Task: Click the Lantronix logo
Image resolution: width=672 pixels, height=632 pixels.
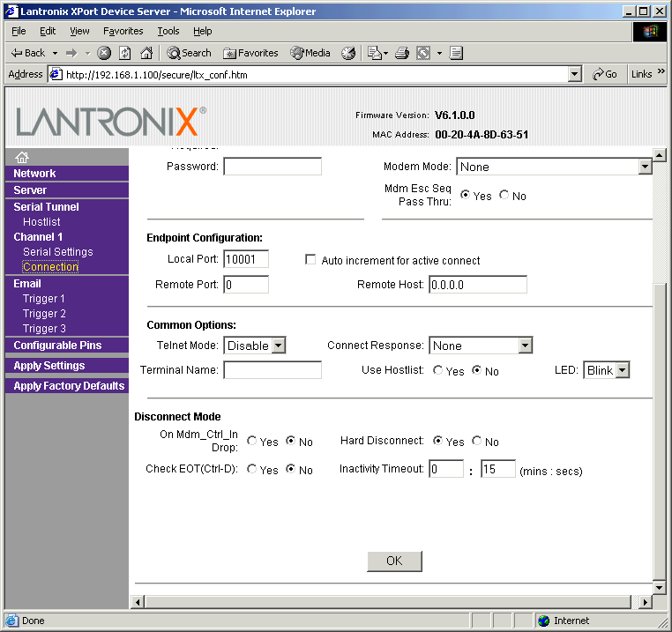Action: 111,122
